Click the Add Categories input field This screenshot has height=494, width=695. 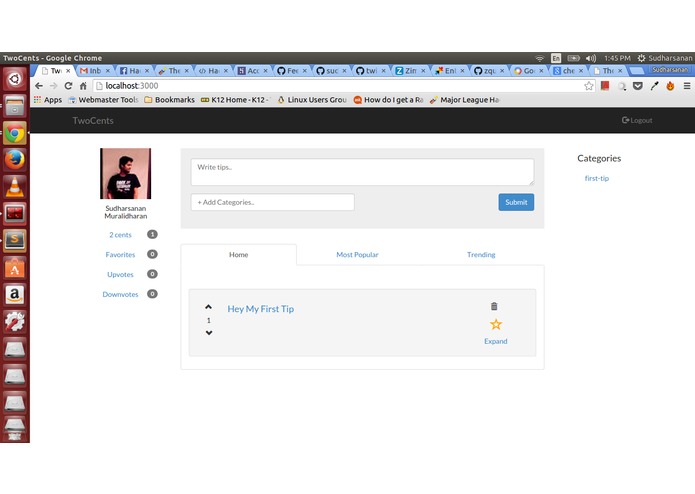(x=273, y=202)
